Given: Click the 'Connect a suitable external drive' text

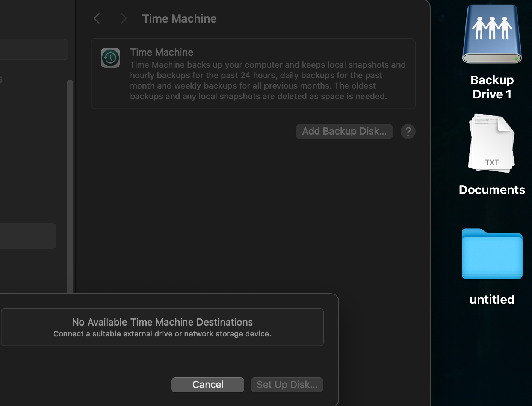Looking at the screenshot, I should (x=162, y=334).
